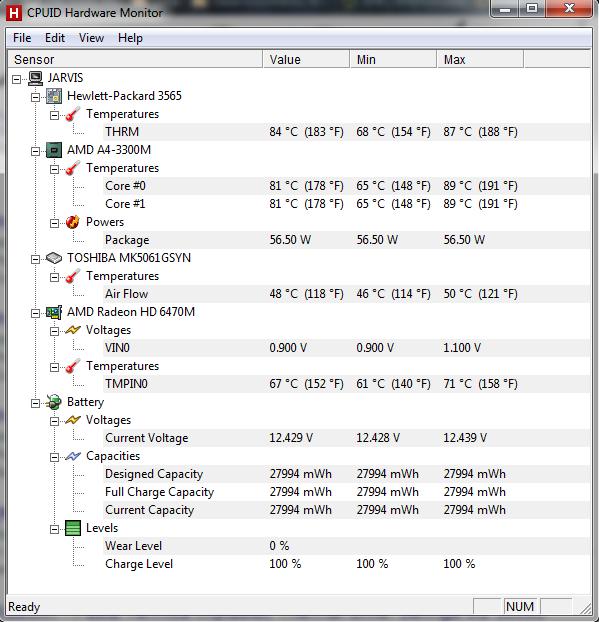The height and width of the screenshot is (622, 599).
Task: Open the File menu
Action: [22, 38]
